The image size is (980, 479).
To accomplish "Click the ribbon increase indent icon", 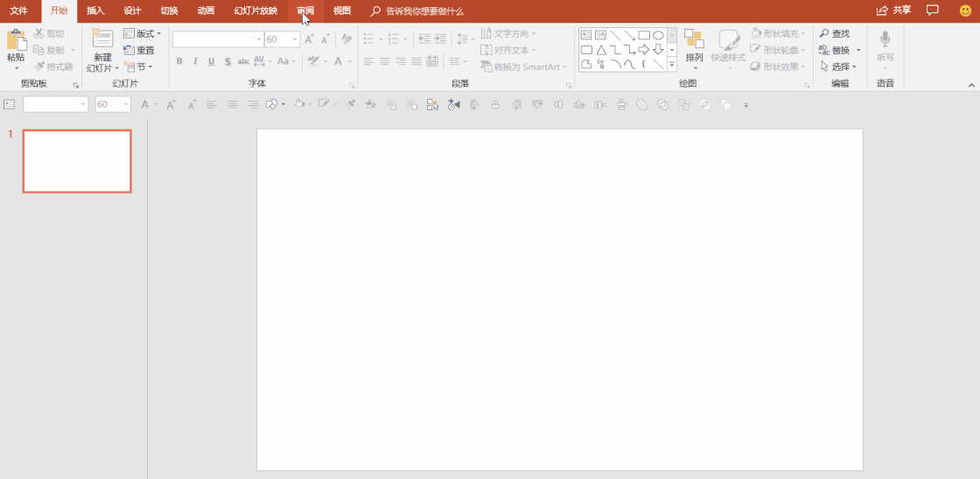I will (441, 39).
